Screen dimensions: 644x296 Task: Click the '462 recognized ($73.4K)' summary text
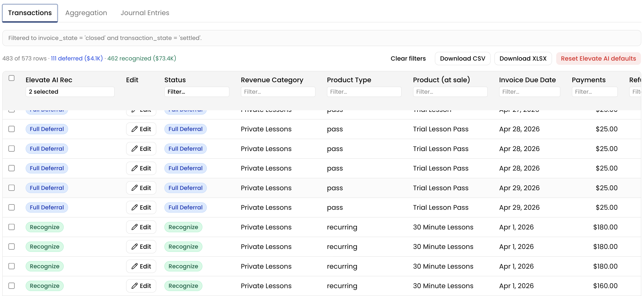coord(142,59)
